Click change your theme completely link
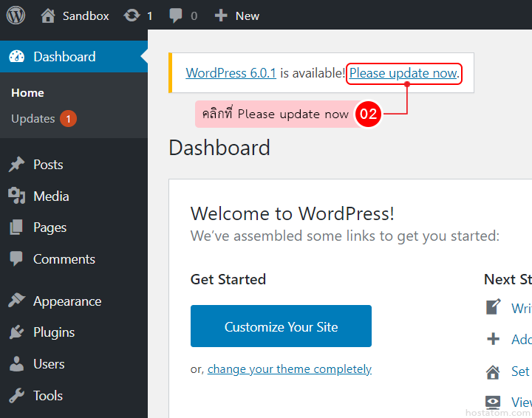The width and height of the screenshot is (532, 418). [x=289, y=369]
